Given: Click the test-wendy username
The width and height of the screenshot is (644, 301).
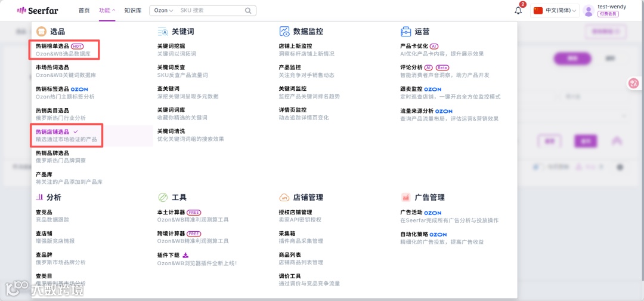Looking at the screenshot, I should pyautogui.click(x=612, y=7).
